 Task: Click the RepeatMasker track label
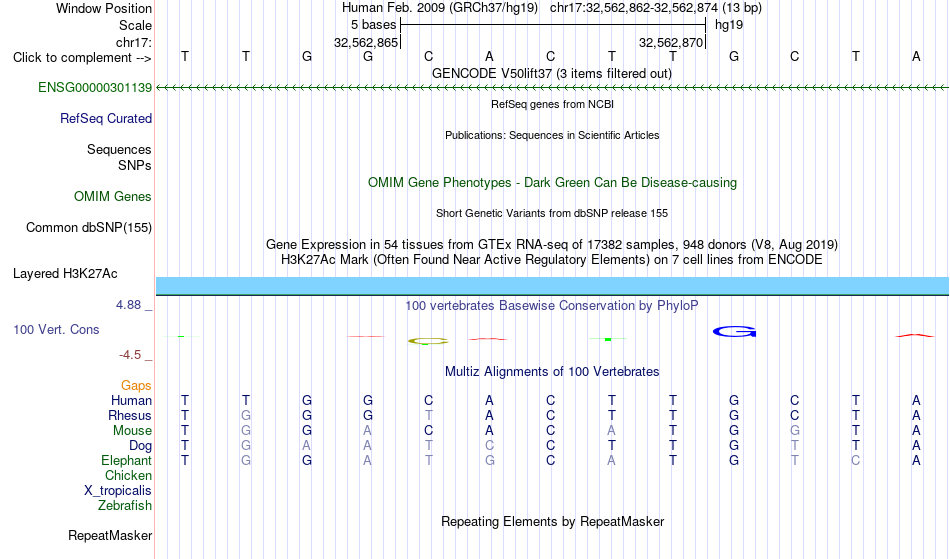coord(110,536)
